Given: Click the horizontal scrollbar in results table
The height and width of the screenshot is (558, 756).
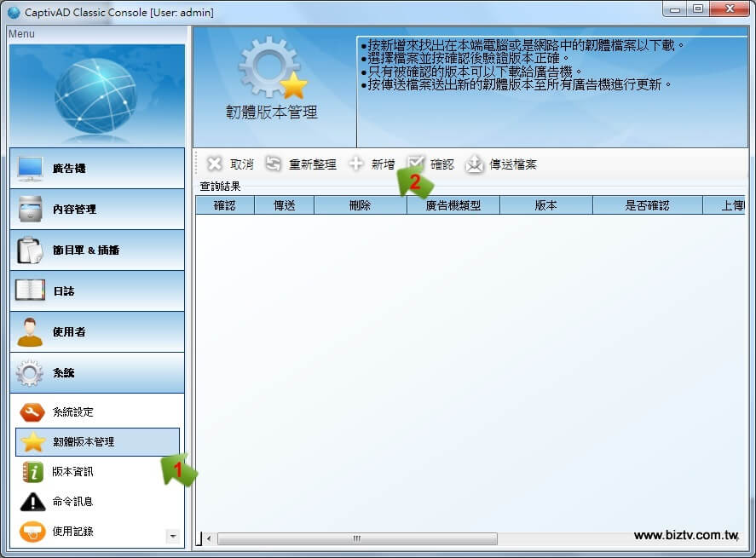Looking at the screenshot, I should [x=358, y=538].
